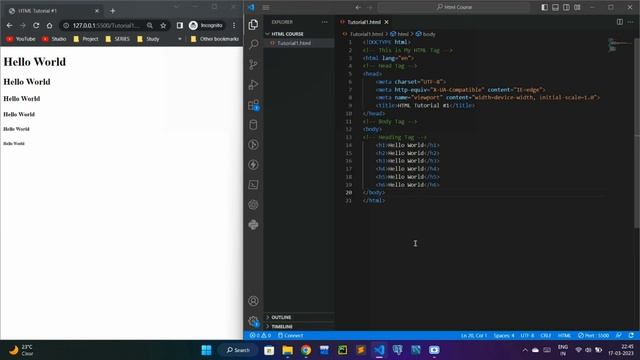Viewport: 640px width, 360px height.
Task: Click the zoom magnifier in Chrome address bar
Action: (150, 25)
